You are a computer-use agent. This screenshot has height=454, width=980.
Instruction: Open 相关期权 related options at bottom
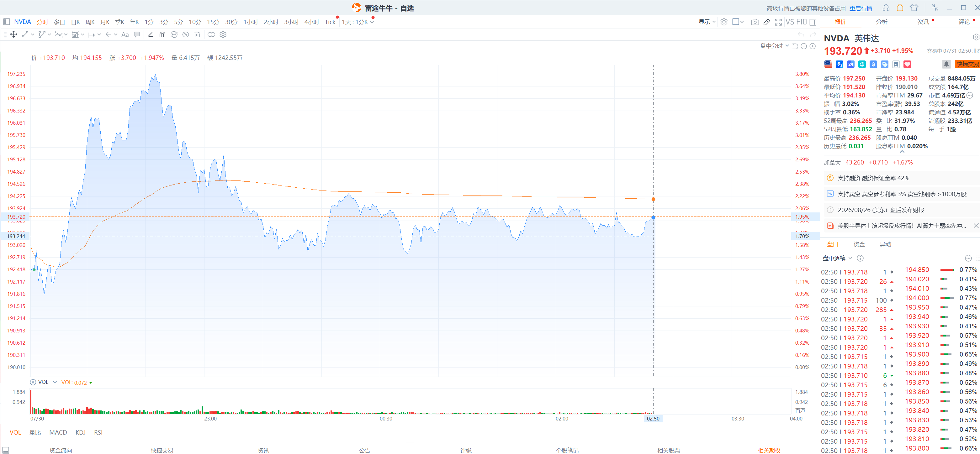(x=769, y=450)
